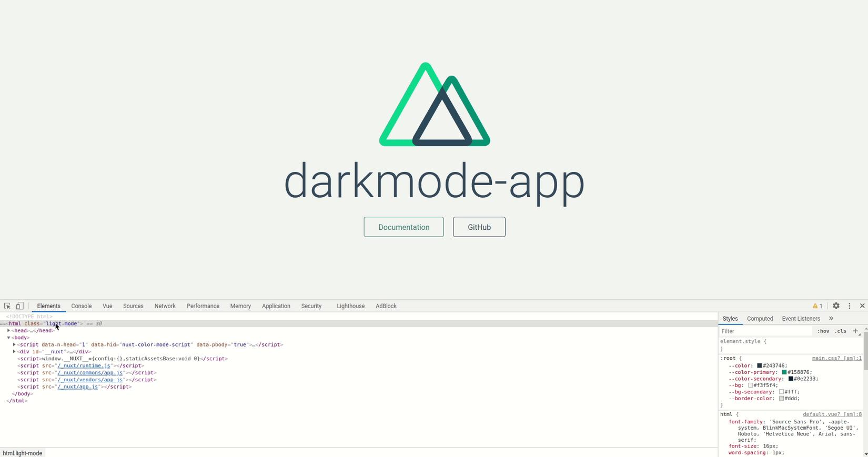Add a new style rule with plus icon

(855, 331)
